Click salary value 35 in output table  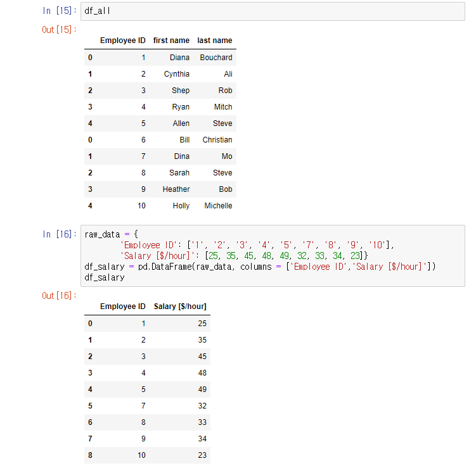coord(202,339)
